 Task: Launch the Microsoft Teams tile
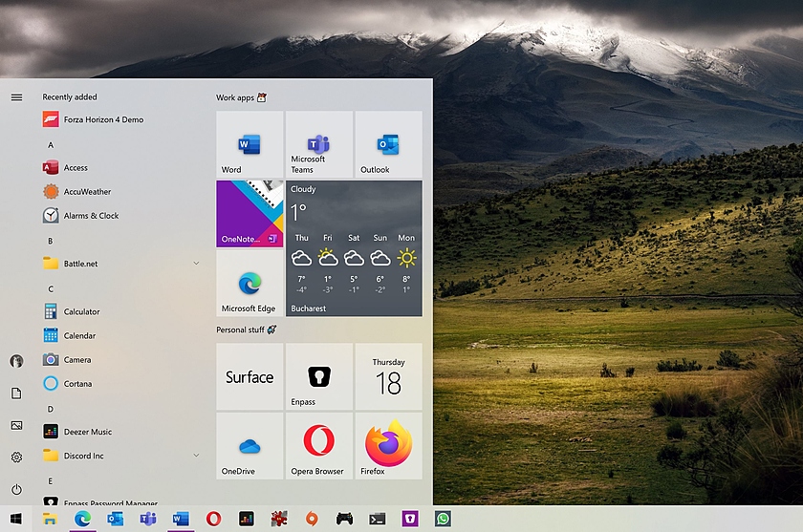(318, 144)
